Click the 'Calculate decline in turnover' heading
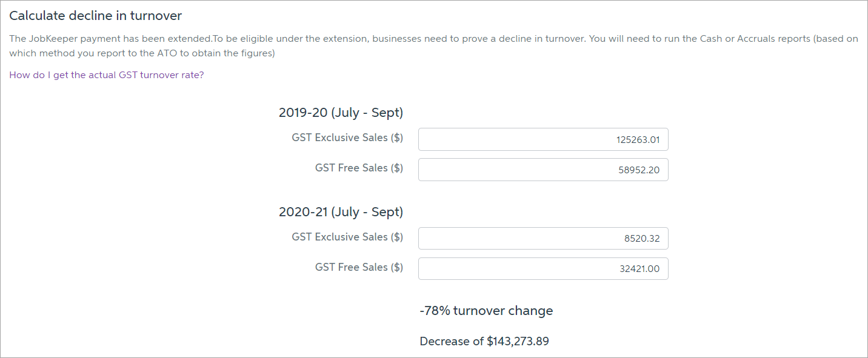Image resolution: width=868 pixels, height=358 pixels. point(96,16)
